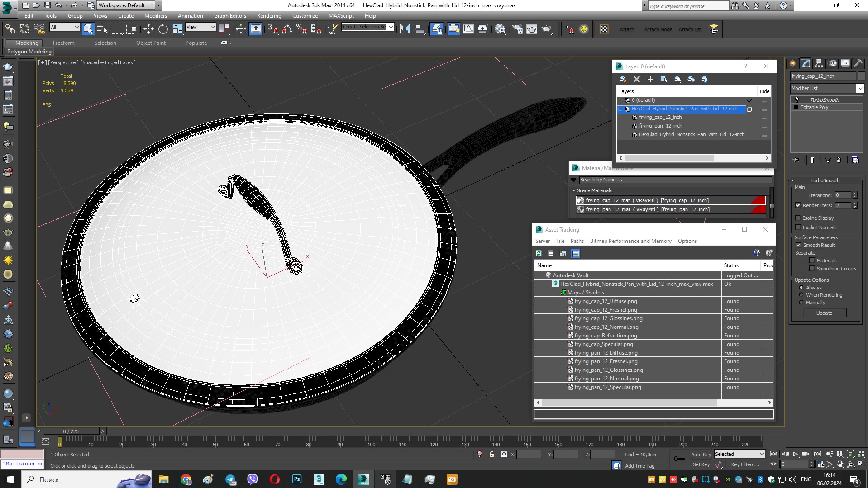Click Selection Lock toggle padlock
Screen dimensions: 868x488
[x=491, y=454]
